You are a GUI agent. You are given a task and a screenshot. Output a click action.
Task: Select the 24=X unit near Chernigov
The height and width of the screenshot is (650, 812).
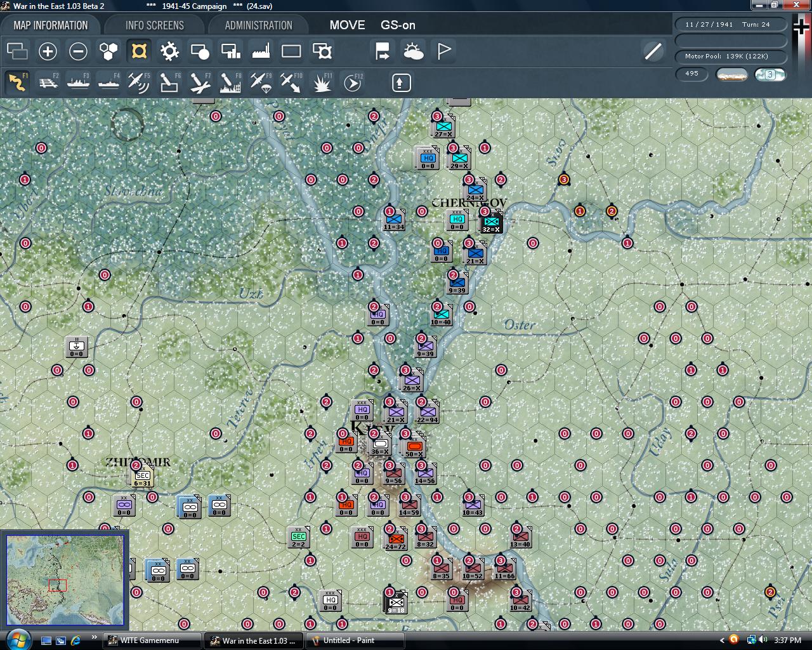click(475, 190)
